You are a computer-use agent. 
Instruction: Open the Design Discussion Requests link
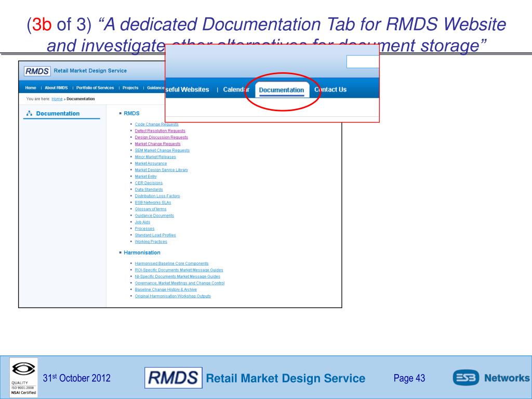(x=161, y=137)
